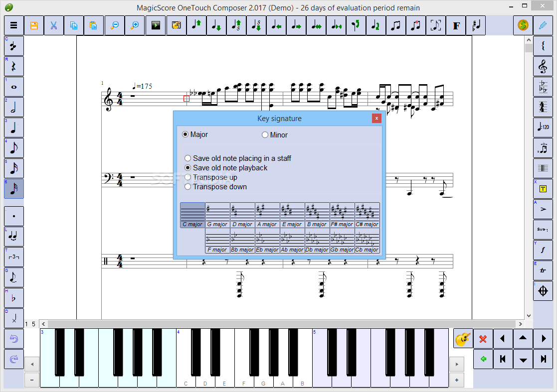This screenshot has width=557, height=392.
Task: Delete with red X button
Action: point(483,339)
